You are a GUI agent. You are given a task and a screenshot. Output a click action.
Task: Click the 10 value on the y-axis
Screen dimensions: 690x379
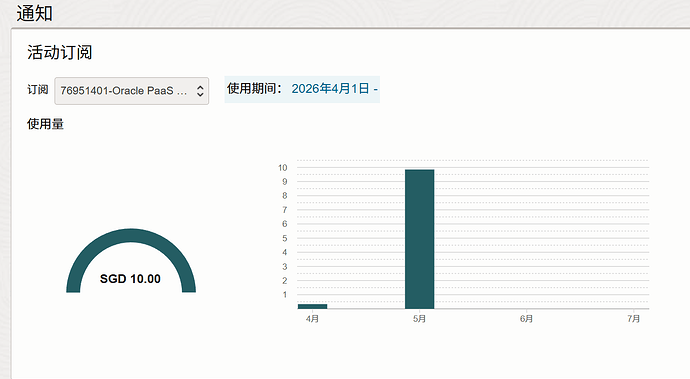point(283,167)
